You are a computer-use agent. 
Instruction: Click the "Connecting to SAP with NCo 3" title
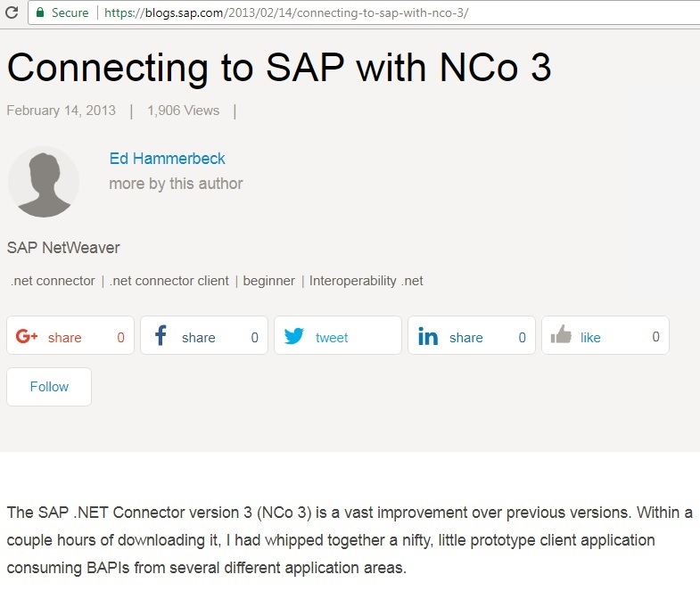279,67
